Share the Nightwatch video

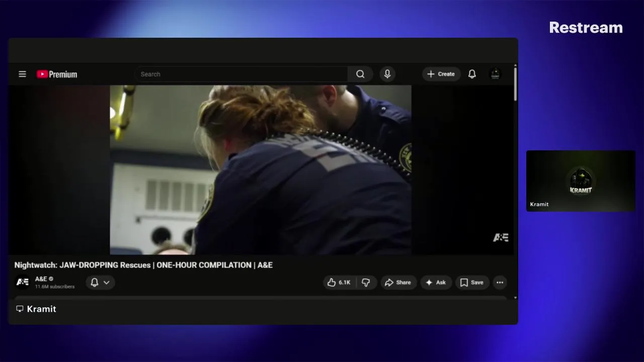[398, 283]
